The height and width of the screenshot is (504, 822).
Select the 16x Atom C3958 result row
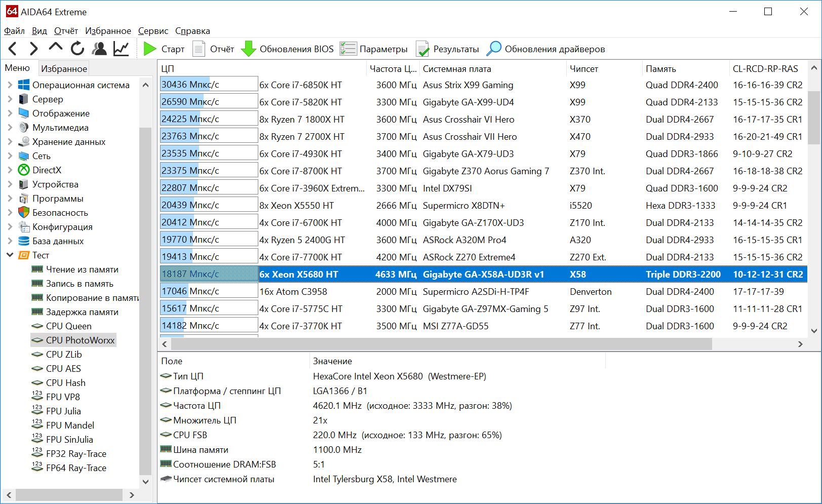click(483, 291)
